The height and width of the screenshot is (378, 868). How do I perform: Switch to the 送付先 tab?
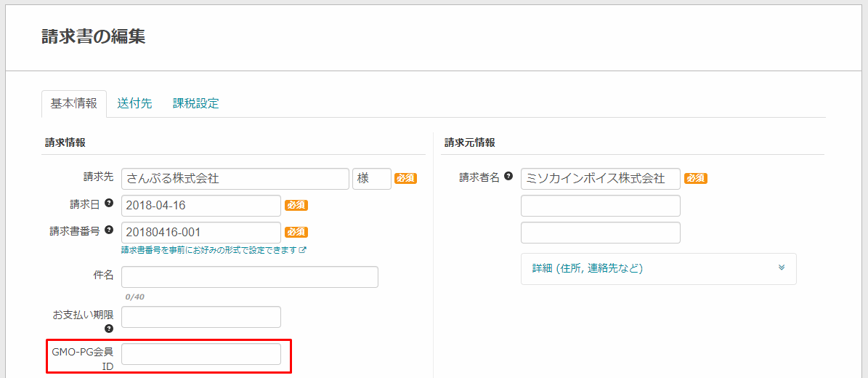134,104
